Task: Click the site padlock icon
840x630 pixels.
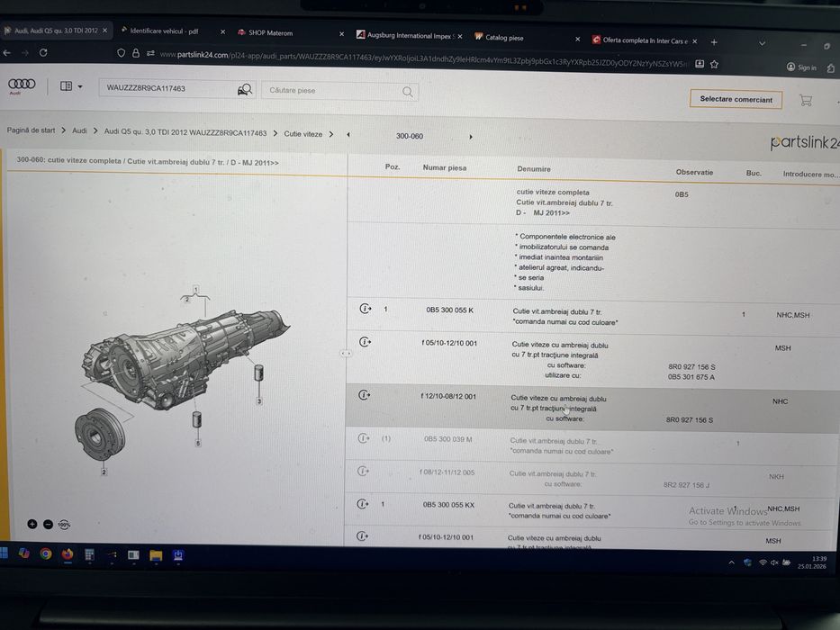Action: point(136,53)
